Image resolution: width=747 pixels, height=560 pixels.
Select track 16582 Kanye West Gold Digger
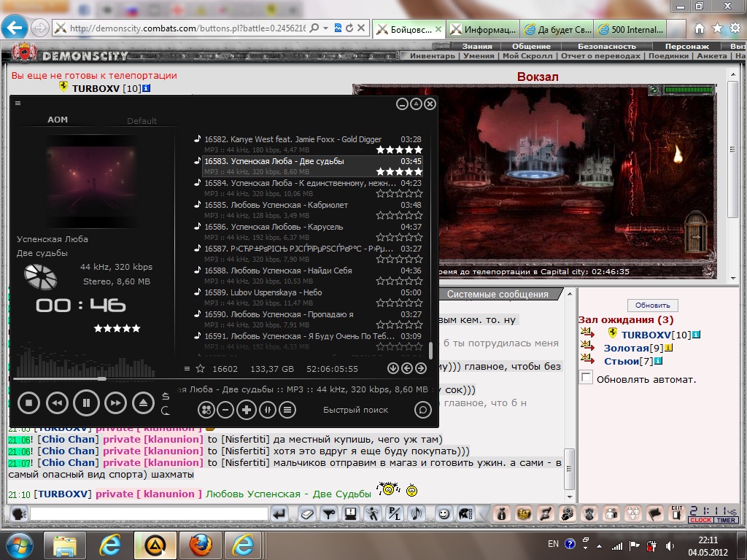click(312, 144)
